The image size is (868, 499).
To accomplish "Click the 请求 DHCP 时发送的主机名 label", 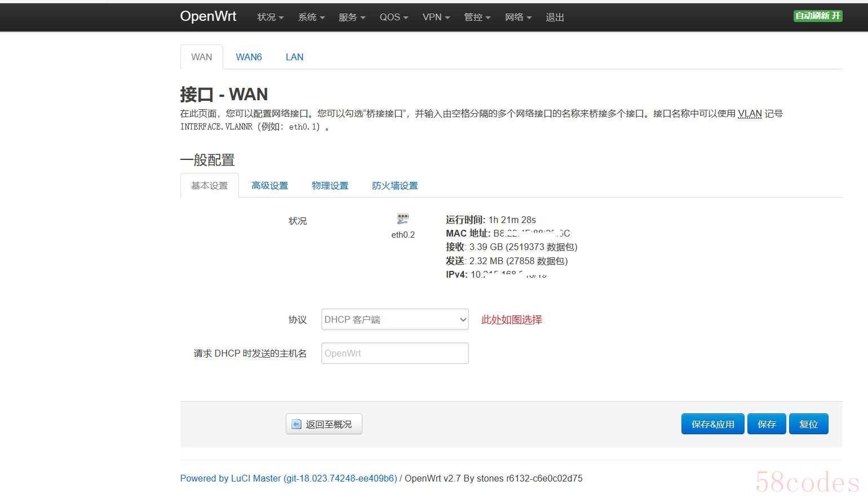I will tap(250, 353).
